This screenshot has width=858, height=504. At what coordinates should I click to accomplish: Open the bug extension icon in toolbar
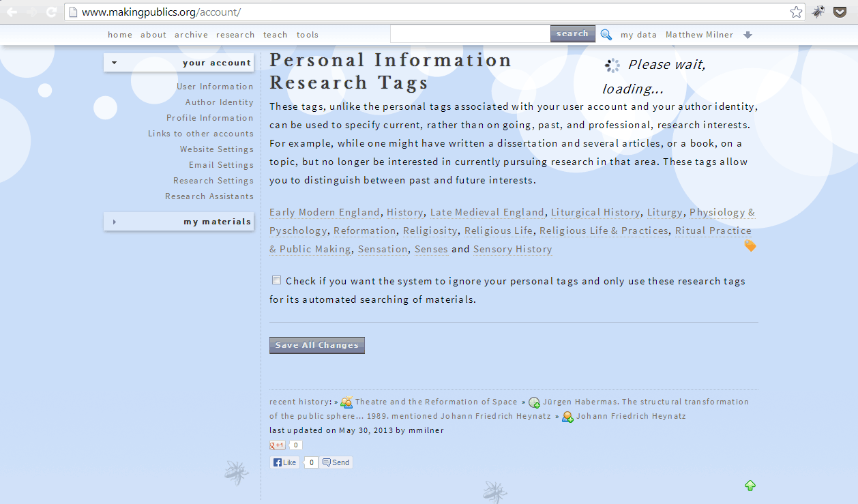(818, 12)
